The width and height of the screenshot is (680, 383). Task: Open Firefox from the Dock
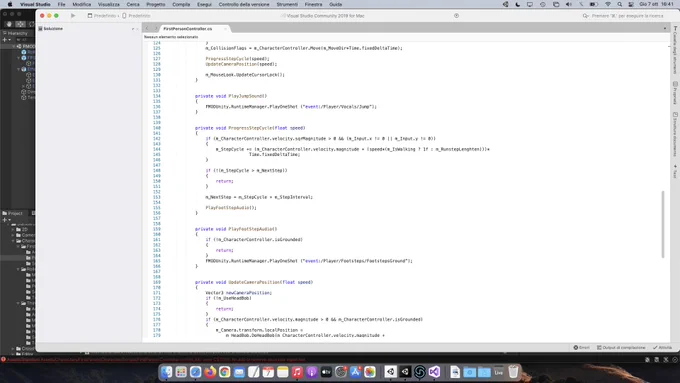(210, 372)
